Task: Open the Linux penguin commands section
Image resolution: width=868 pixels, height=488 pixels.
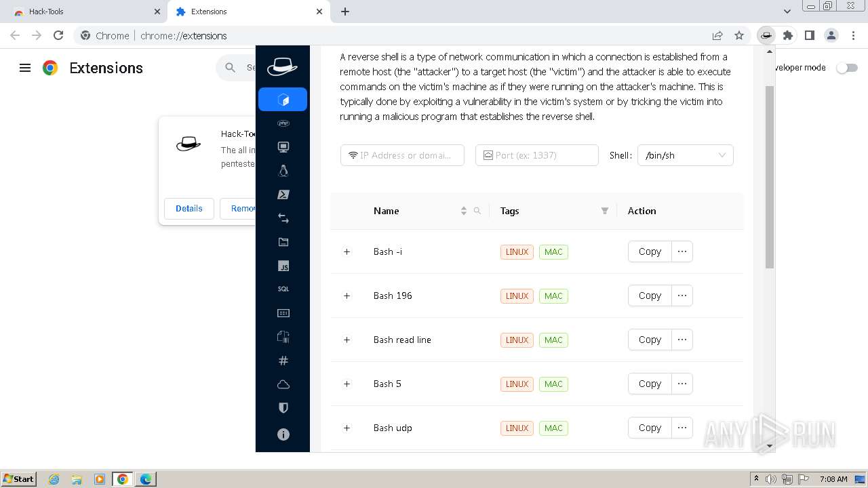Action: (x=283, y=171)
